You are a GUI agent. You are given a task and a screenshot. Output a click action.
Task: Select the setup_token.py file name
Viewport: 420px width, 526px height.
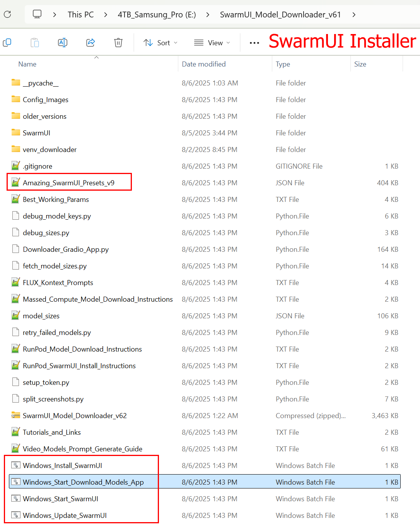[x=46, y=383]
